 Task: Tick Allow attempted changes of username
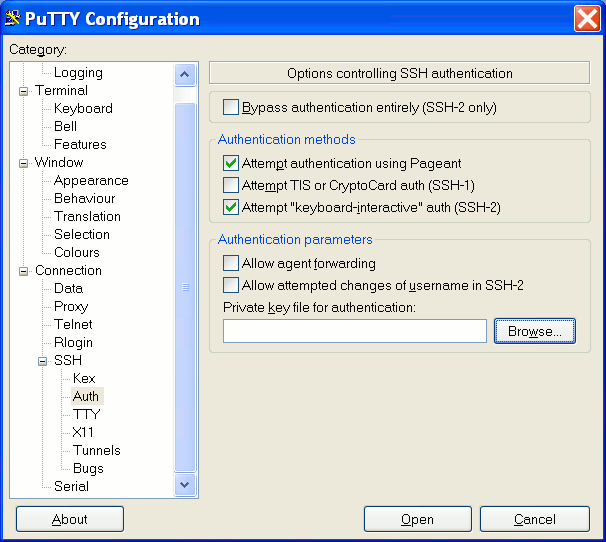(x=231, y=285)
